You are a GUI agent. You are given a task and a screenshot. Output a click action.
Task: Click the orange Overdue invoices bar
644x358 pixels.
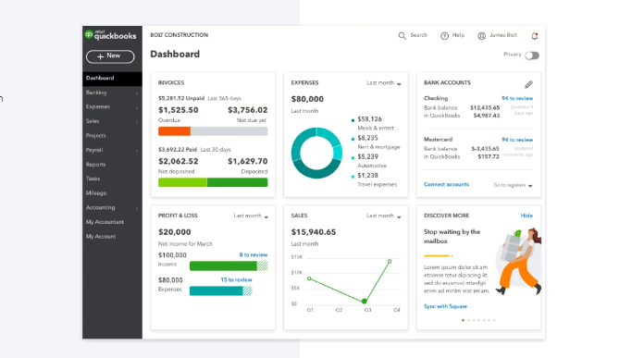(174, 131)
